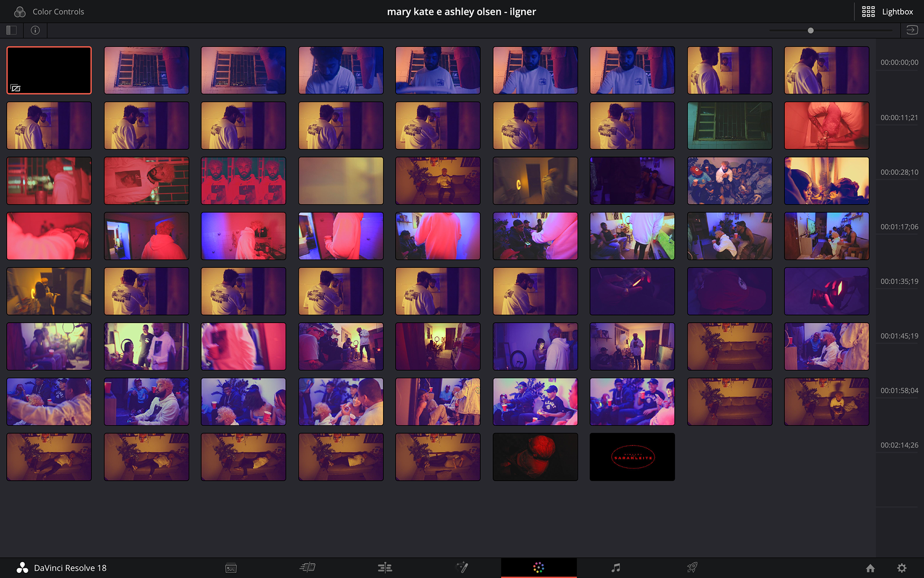The width and height of the screenshot is (924, 578).
Task: Open the Fusion page
Action: tap(462, 568)
